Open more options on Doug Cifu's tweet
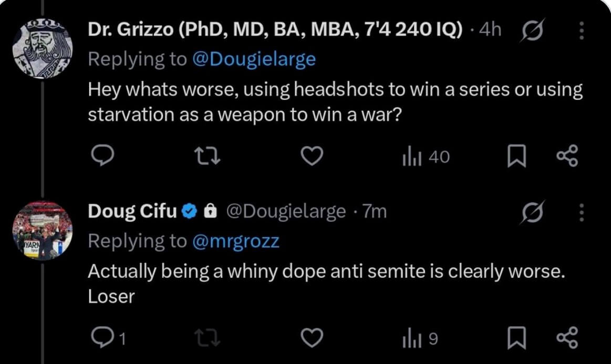Screen dimensions: 611x364 pyautogui.click(x=582, y=212)
